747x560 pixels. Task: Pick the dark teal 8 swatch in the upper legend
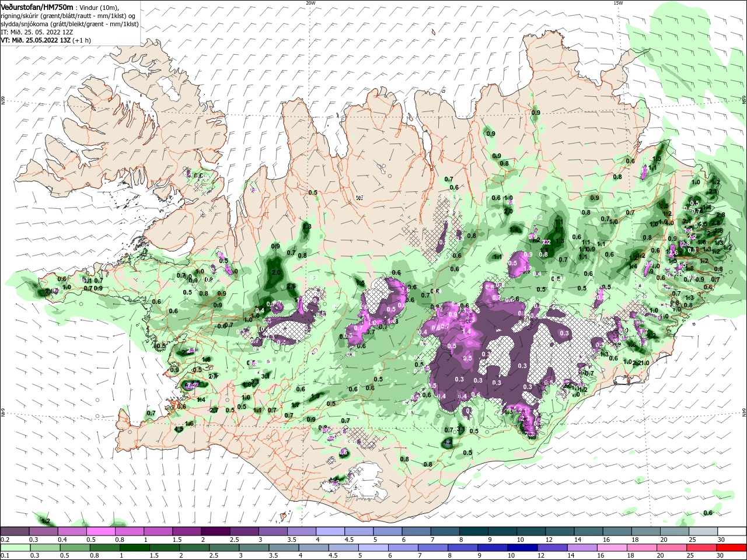pyautogui.click(x=473, y=531)
